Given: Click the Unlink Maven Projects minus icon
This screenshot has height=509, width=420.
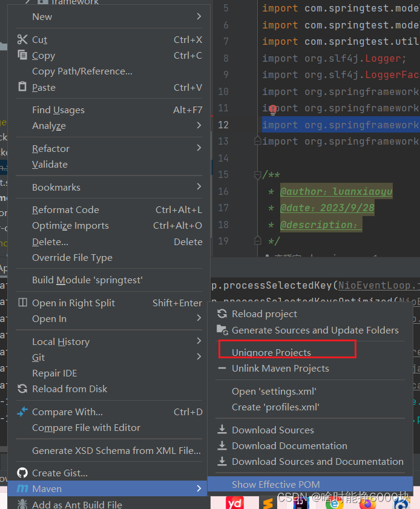Looking at the screenshot, I should click(x=222, y=368).
